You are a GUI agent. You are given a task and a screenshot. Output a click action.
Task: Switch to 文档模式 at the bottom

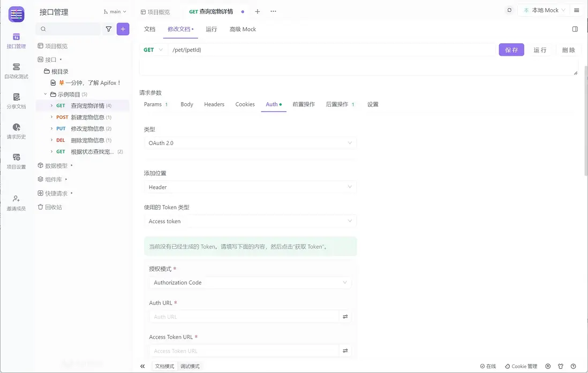click(164, 366)
